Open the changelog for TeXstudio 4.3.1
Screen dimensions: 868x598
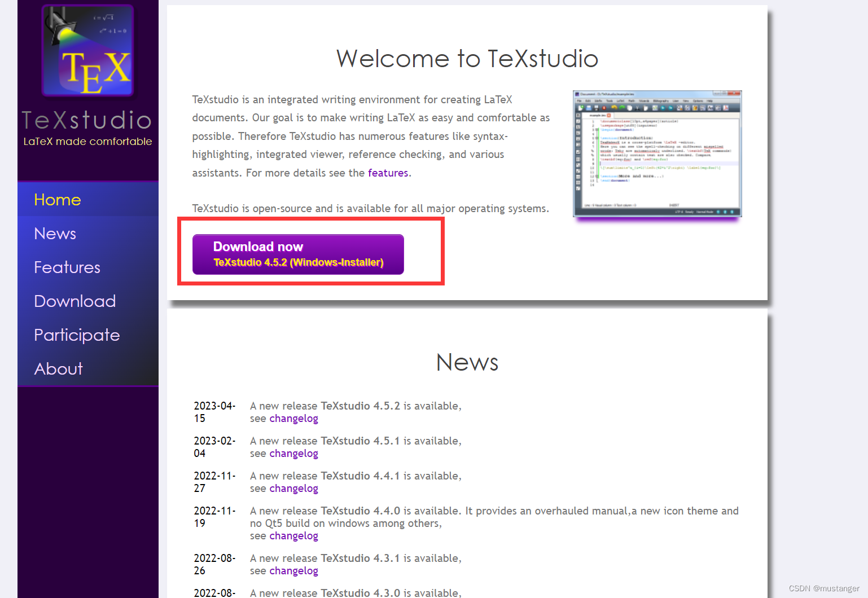(293, 570)
